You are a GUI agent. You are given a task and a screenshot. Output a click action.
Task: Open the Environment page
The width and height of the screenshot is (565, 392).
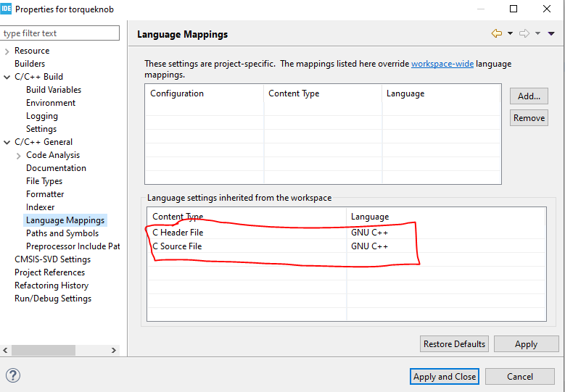coord(51,103)
